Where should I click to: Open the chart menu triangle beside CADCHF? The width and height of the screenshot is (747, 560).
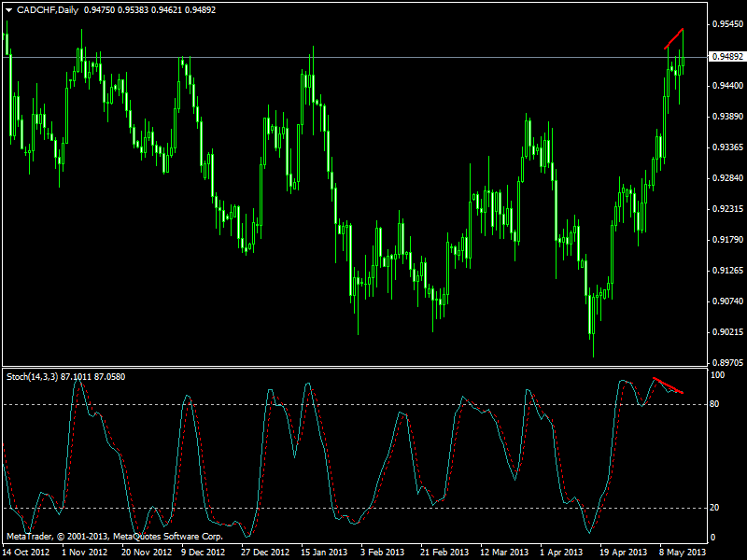[x=8, y=10]
